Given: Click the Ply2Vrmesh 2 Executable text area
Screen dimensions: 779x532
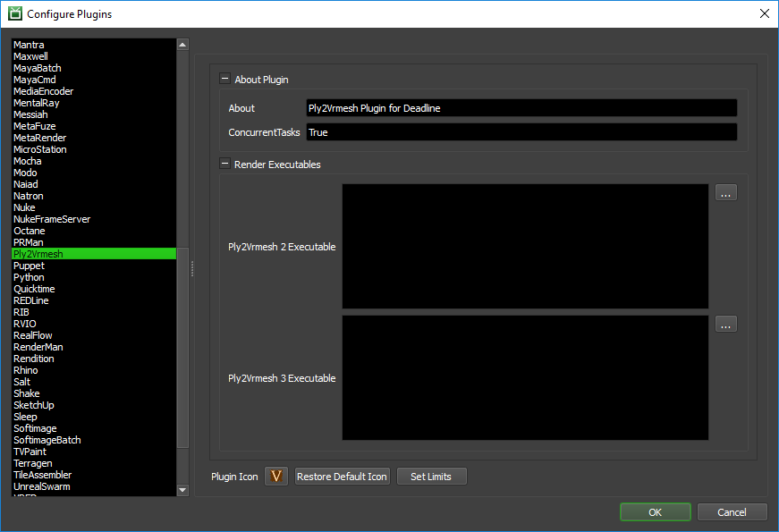Looking at the screenshot, I should (x=525, y=247).
